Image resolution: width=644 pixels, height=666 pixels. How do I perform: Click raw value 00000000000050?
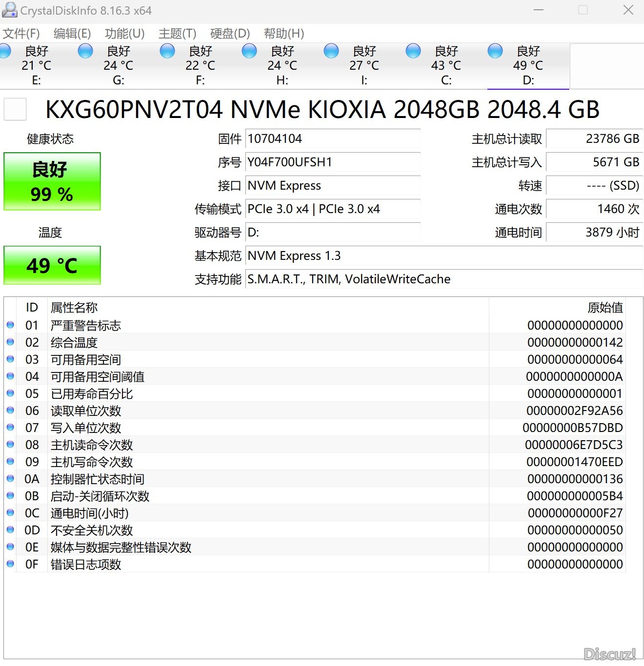coord(575,530)
